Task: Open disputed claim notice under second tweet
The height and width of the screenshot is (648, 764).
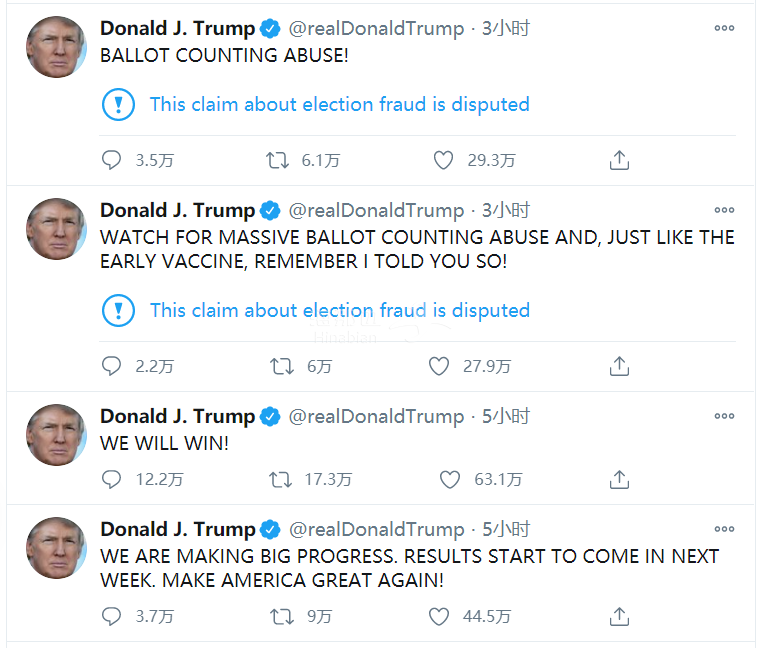Action: pos(339,310)
